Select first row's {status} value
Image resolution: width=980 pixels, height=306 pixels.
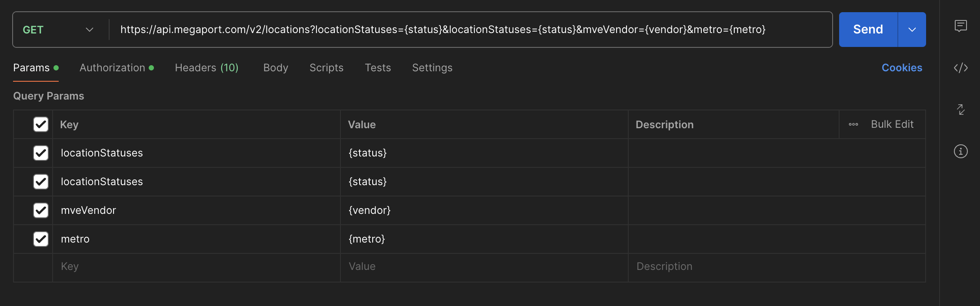[484, 153]
